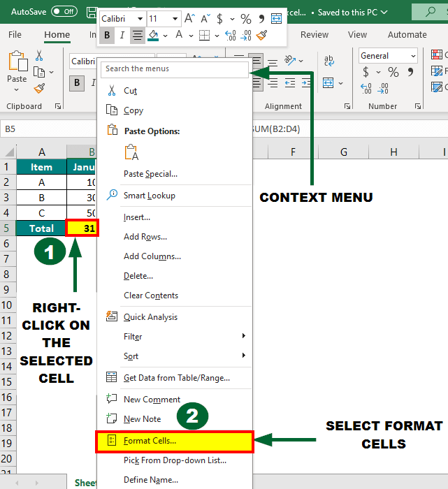
Task: Open Clipboard pane dialog launcher
Action: (x=58, y=106)
